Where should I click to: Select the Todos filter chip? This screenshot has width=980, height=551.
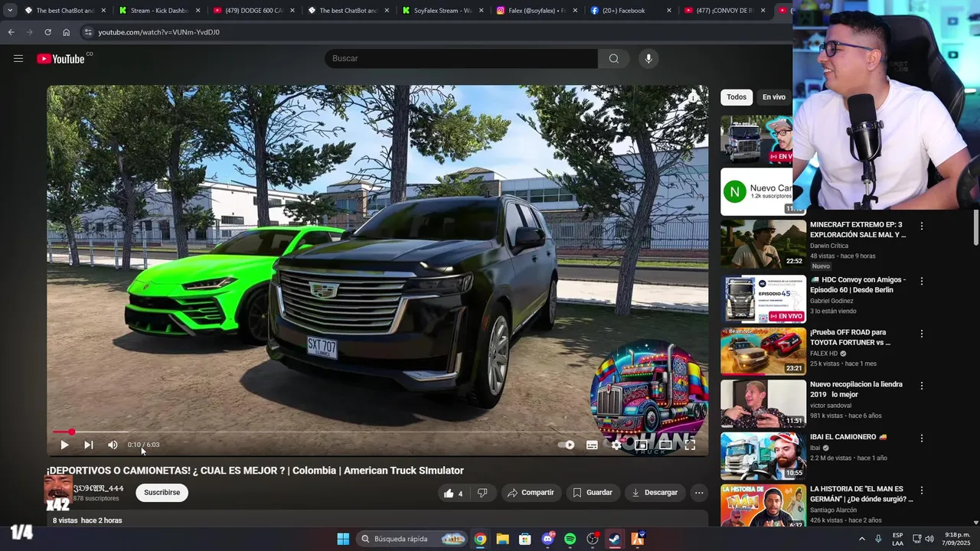coord(737,97)
